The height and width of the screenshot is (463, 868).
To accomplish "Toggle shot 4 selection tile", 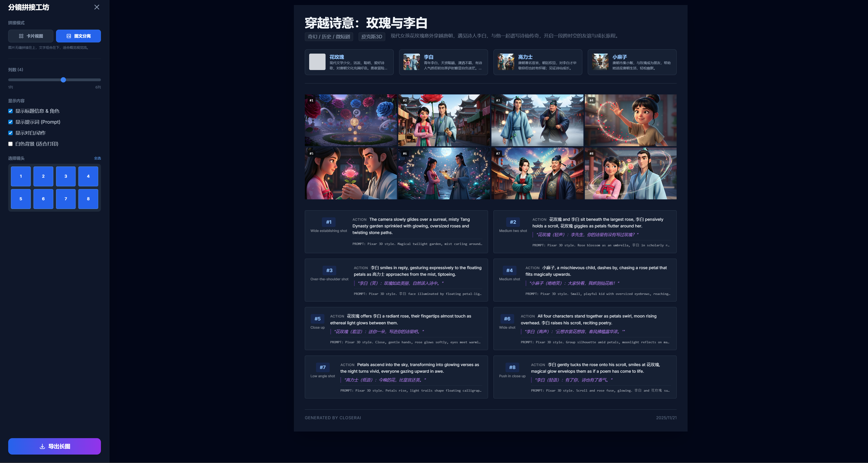I will [x=88, y=176].
